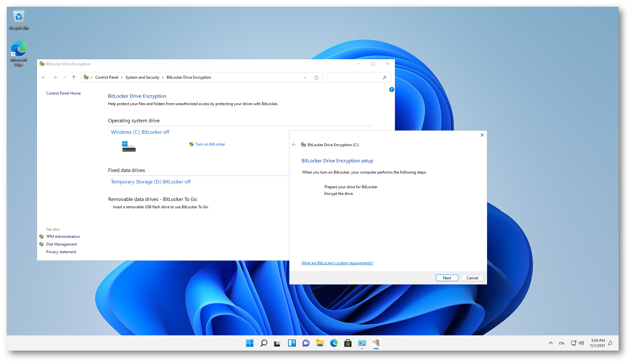The image size is (632, 364).
Task: Cancel the BitLocker setup wizard
Action: [x=472, y=278]
